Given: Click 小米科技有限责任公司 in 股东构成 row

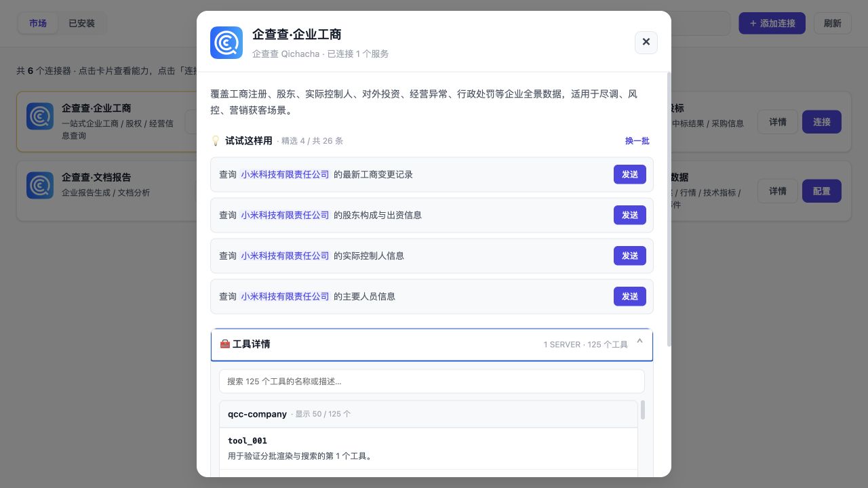Looking at the screenshot, I should (x=285, y=215).
